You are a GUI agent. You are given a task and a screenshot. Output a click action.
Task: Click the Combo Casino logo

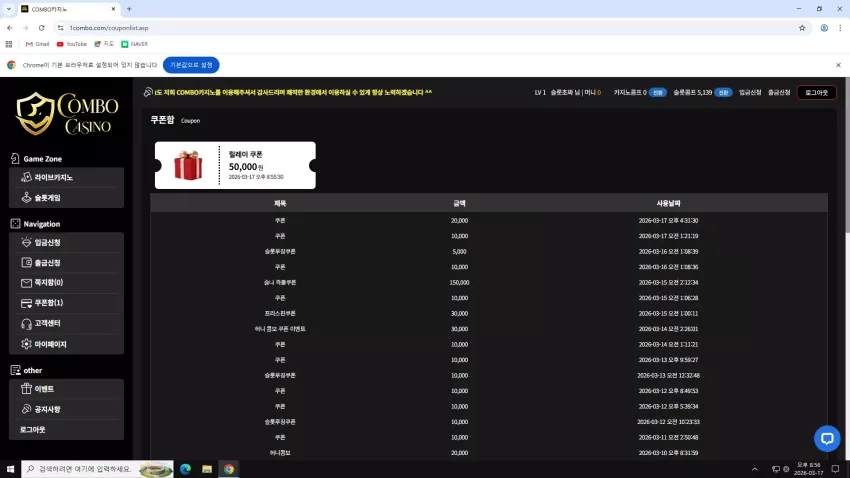67,114
